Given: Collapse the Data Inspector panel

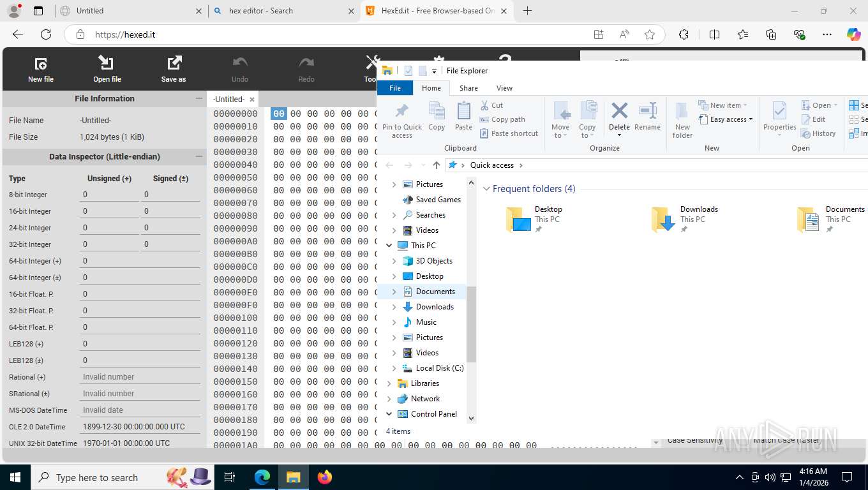Looking at the screenshot, I should click(x=198, y=156).
